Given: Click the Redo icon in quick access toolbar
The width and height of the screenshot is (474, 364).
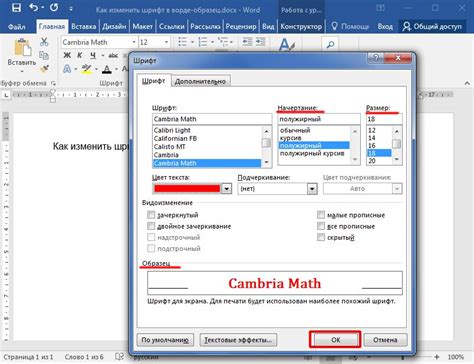Looking at the screenshot, I should [54, 7].
